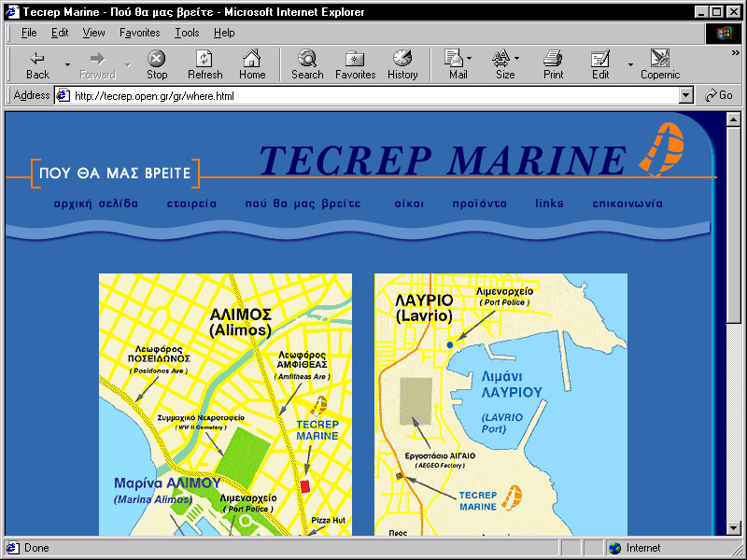The width and height of the screenshot is (747, 560).
Task: Click the TECREP sail icon on Alimos map
Action: (318, 406)
